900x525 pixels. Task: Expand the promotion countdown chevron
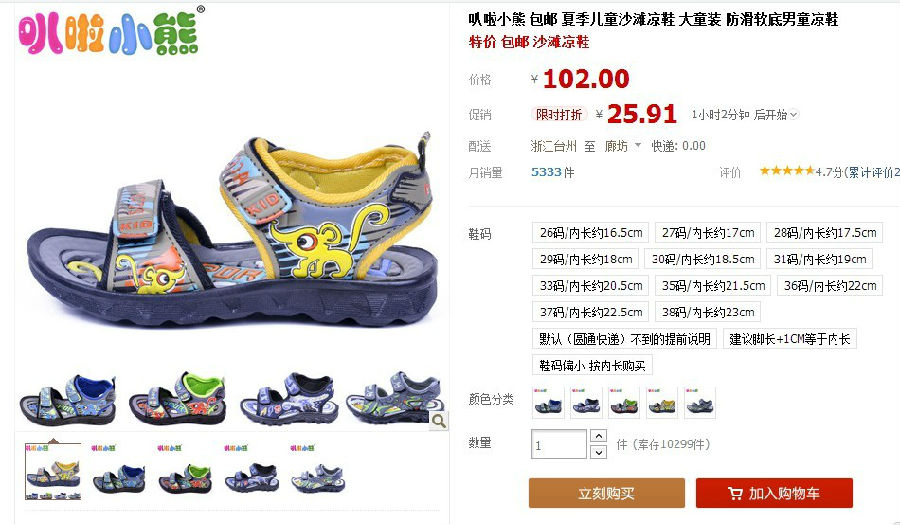[x=794, y=115]
